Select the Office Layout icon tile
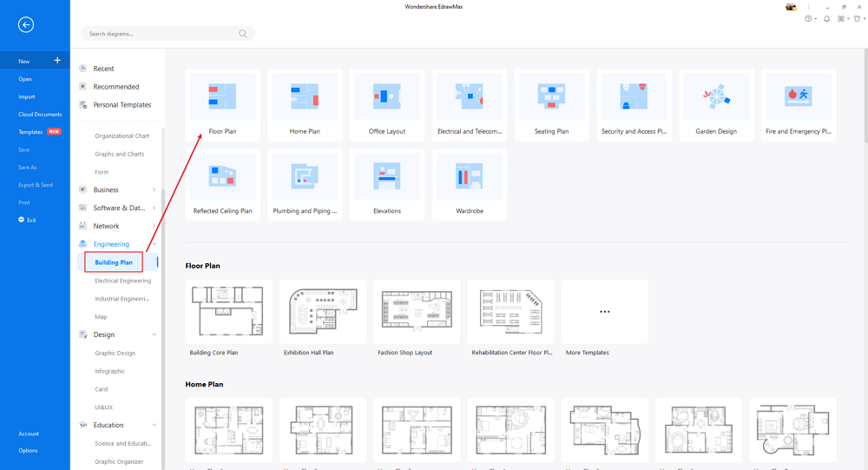Screen dimensions: 868x470 point(387,96)
